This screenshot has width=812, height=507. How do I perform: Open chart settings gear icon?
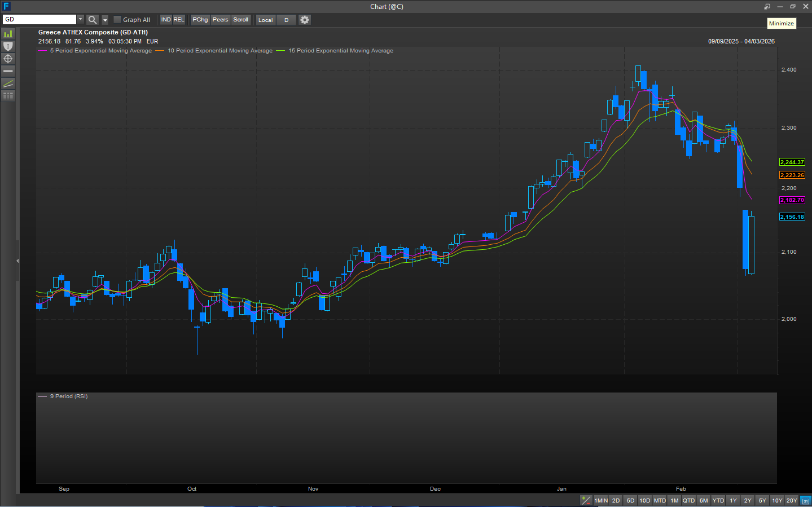pos(305,20)
